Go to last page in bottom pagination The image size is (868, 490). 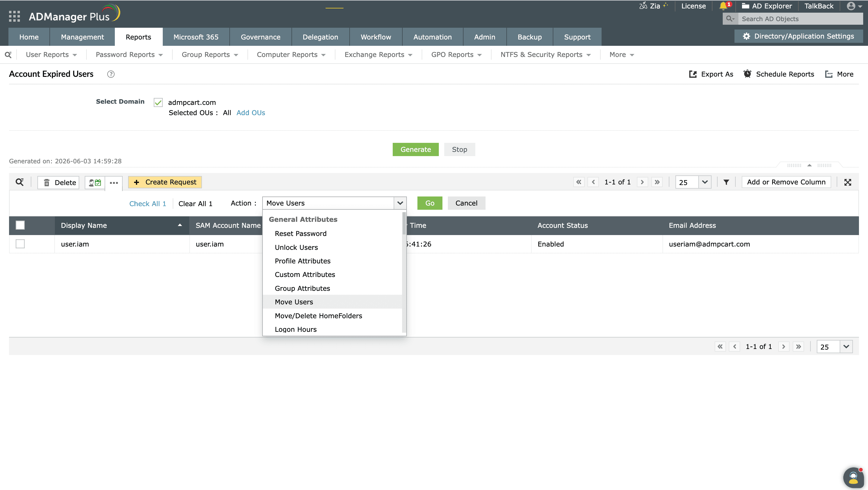coord(798,347)
